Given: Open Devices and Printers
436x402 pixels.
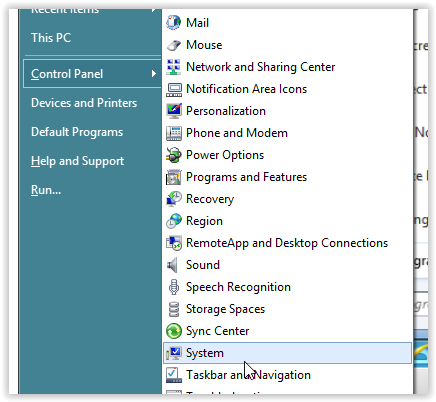Looking at the screenshot, I should [84, 103].
